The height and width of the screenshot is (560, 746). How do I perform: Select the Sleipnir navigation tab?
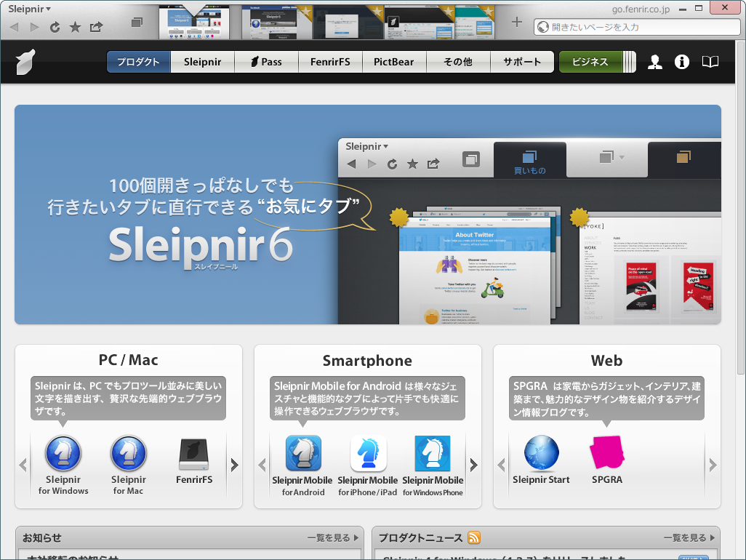(x=203, y=62)
